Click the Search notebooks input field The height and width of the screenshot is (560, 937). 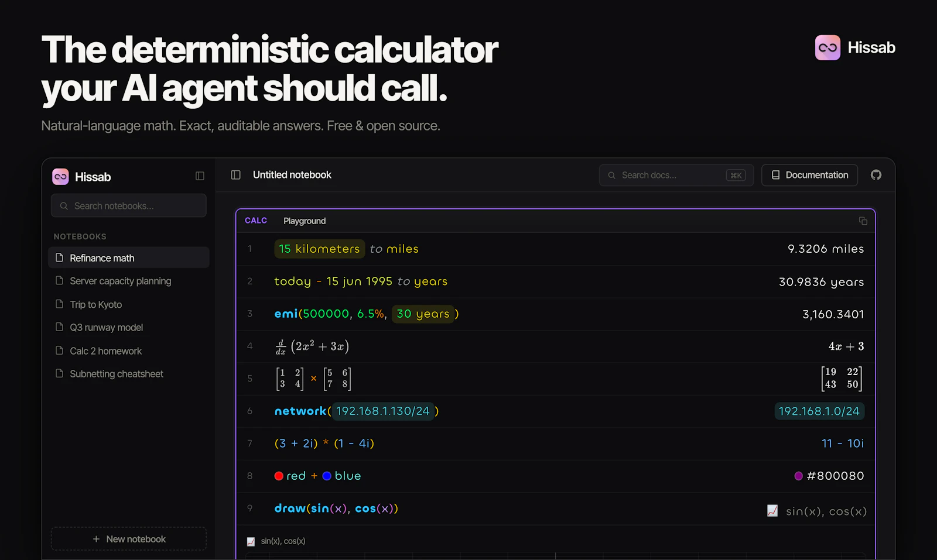(x=129, y=206)
